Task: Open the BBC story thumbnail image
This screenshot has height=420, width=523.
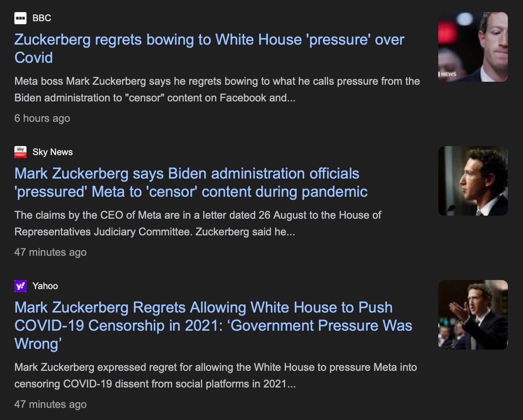Action: 473,47
